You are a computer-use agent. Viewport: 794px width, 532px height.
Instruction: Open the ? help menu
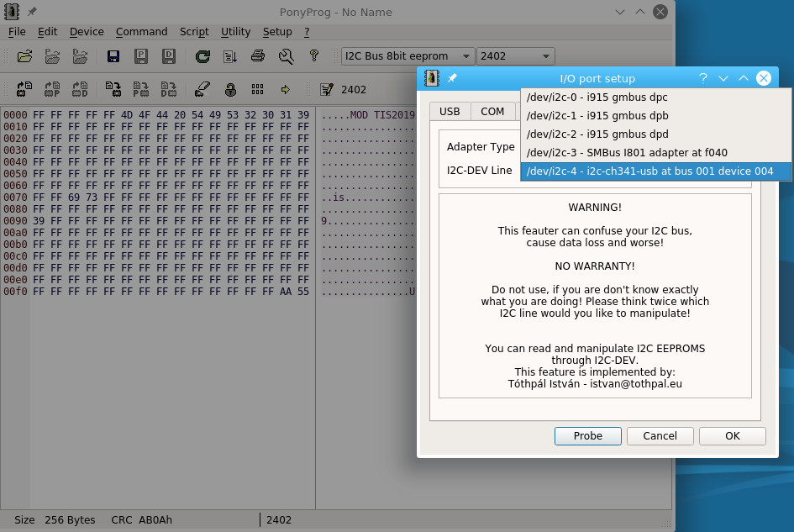pos(307,31)
